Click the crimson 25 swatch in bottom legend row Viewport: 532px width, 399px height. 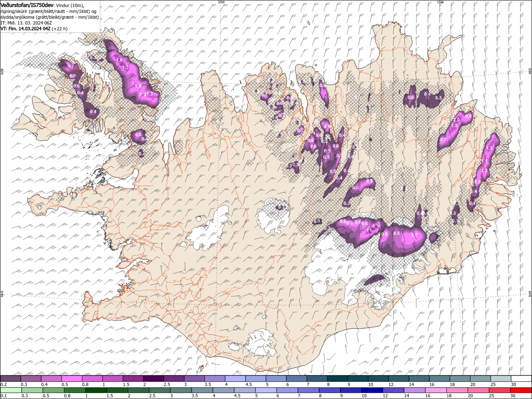click(499, 390)
